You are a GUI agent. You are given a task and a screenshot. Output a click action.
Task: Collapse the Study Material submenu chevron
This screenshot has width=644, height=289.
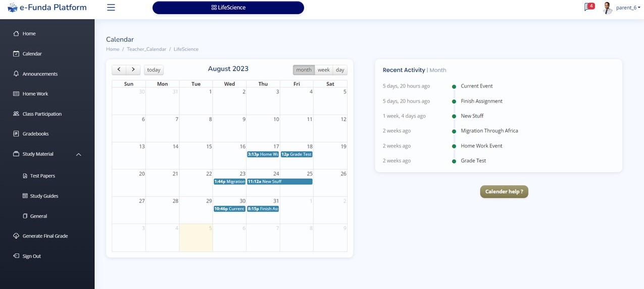click(78, 154)
